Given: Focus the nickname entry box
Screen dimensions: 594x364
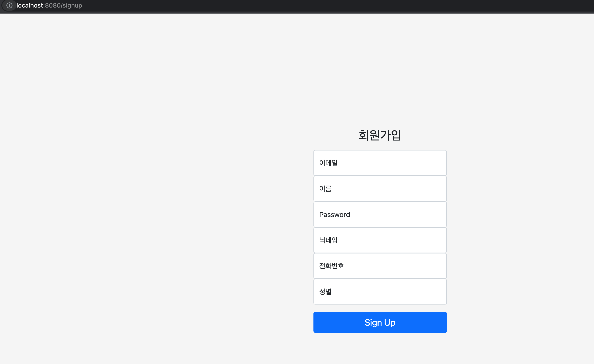Looking at the screenshot, I should point(380,240).
